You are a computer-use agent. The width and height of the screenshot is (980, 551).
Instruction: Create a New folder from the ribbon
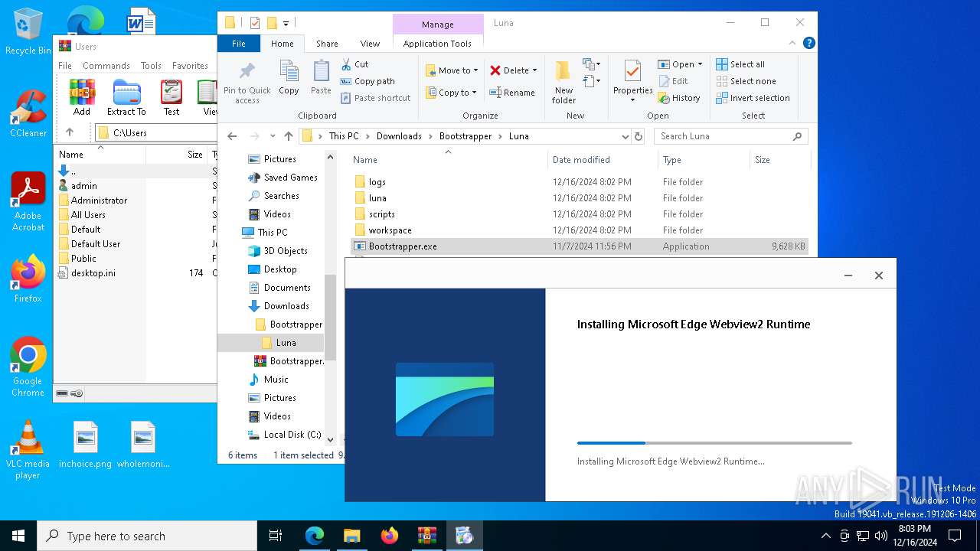pos(563,82)
